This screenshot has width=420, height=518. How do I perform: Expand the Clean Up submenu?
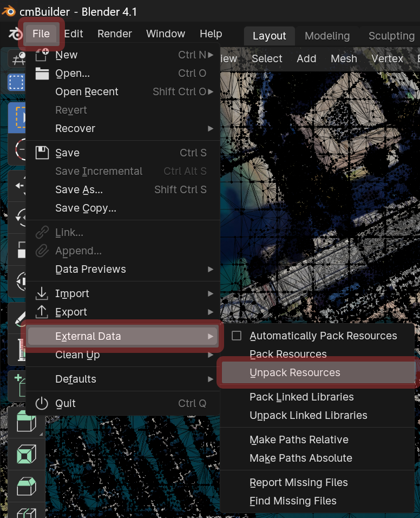[123, 355]
